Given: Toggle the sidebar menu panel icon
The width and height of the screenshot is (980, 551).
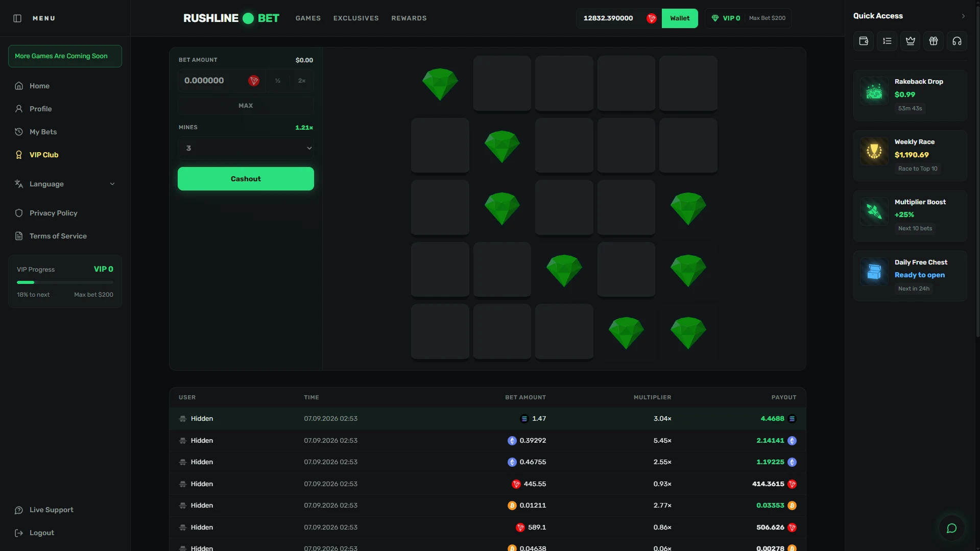Looking at the screenshot, I should (x=17, y=18).
